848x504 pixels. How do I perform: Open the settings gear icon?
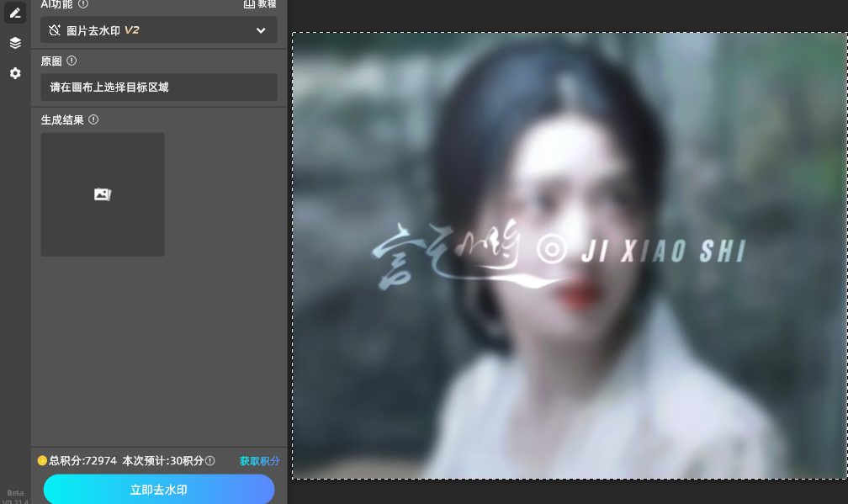(x=15, y=74)
